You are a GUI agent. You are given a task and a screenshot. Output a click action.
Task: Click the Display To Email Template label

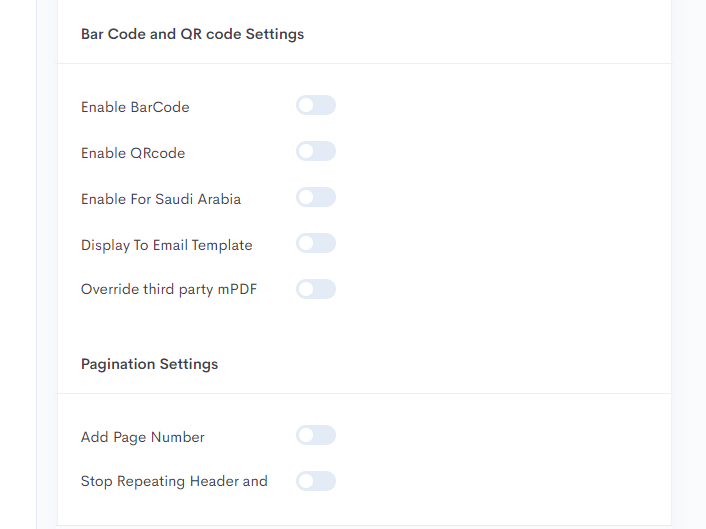(167, 245)
